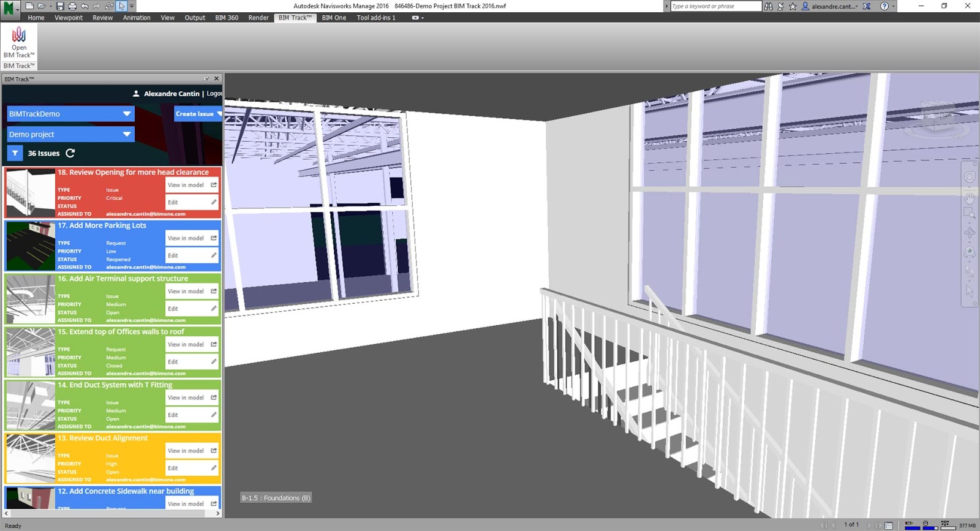980x531 pixels.
Task: Customize the quick access toolbar dropdown
Action: point(132,6)
